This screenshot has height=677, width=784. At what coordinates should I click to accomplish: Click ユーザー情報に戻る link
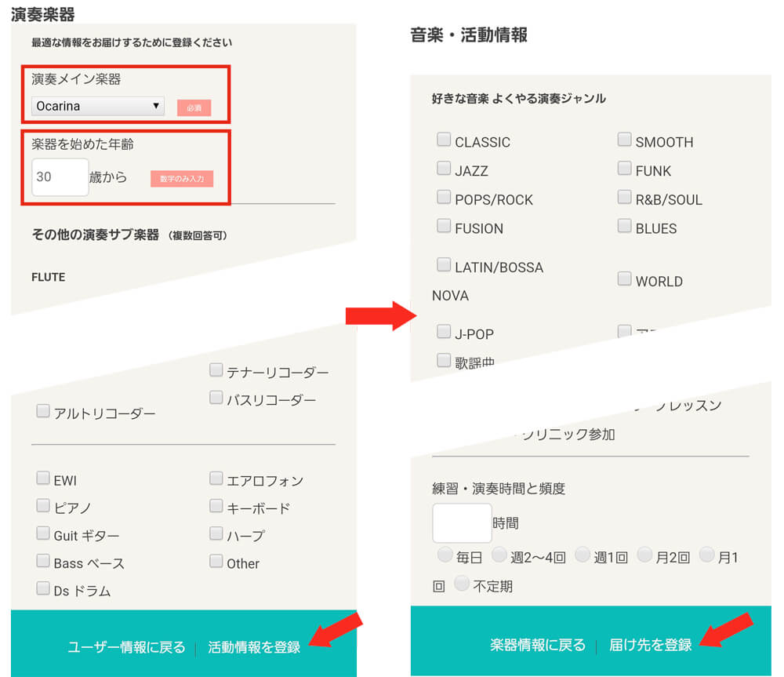pos(126,647)
